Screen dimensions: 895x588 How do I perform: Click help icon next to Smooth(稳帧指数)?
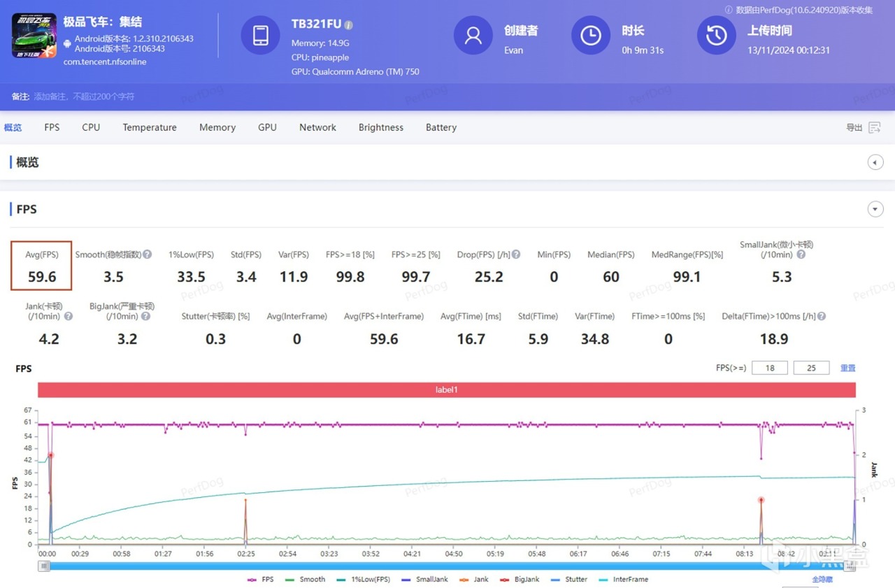(148, 254)
